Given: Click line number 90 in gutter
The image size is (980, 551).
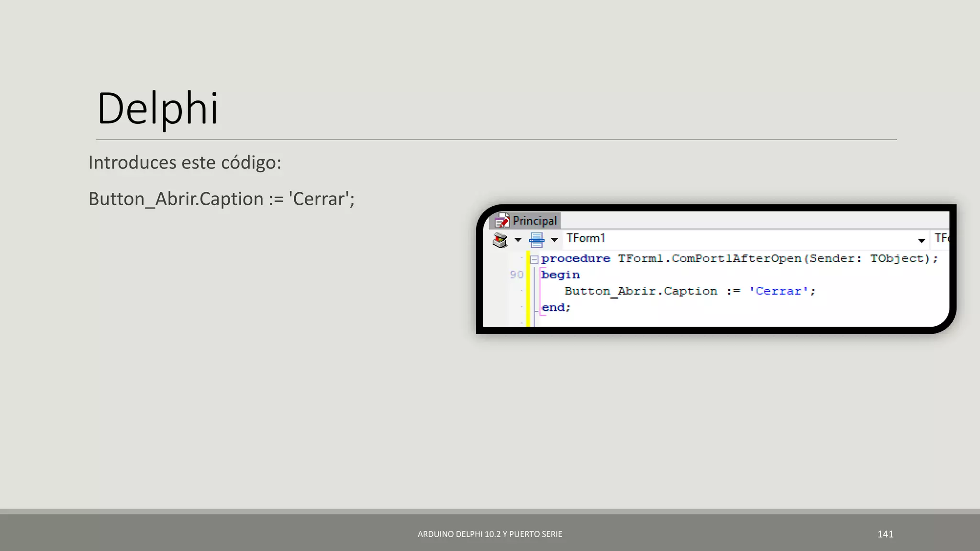Looking at the screenshot, I should click(x=517, y=275).
